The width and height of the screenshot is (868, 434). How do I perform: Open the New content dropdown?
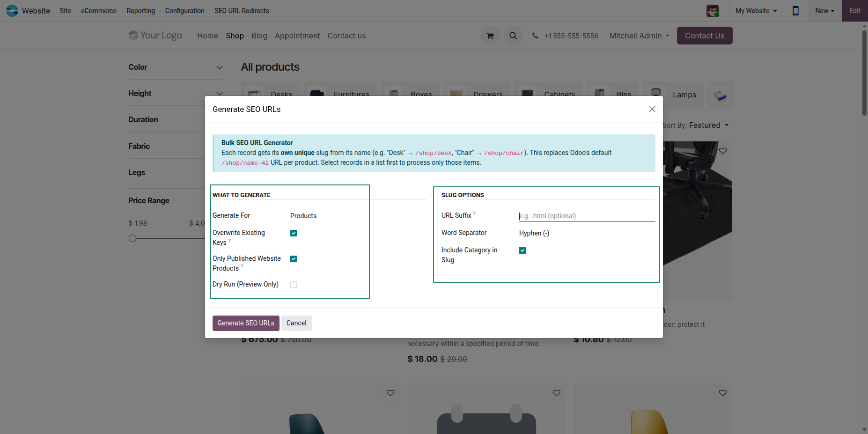pos(824,10)
